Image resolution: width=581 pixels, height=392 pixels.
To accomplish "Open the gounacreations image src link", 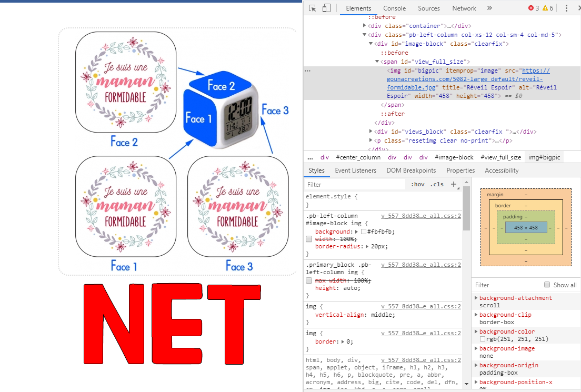I will point(468,79).
